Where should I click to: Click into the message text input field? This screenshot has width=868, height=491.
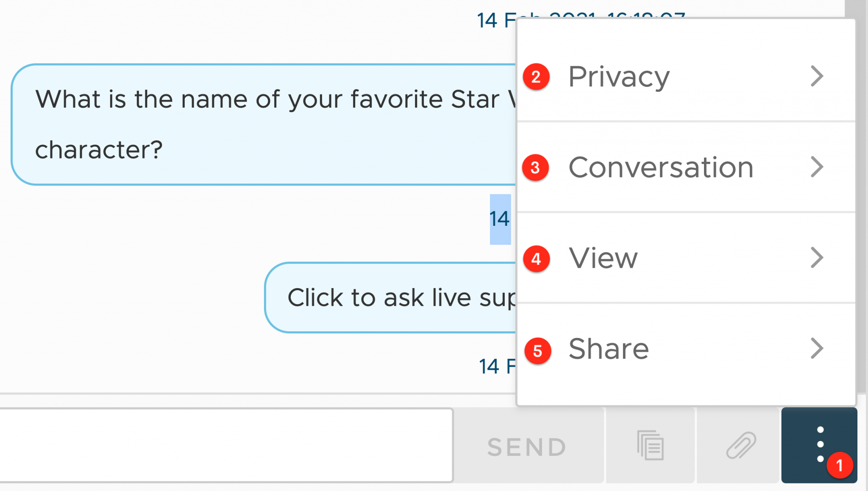tap(225, 445)
